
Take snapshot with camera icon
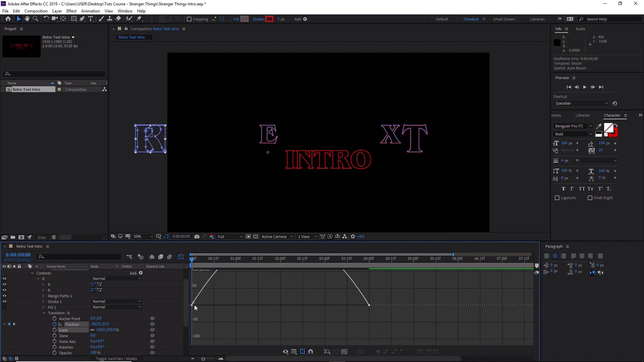[x=197, y=237]
